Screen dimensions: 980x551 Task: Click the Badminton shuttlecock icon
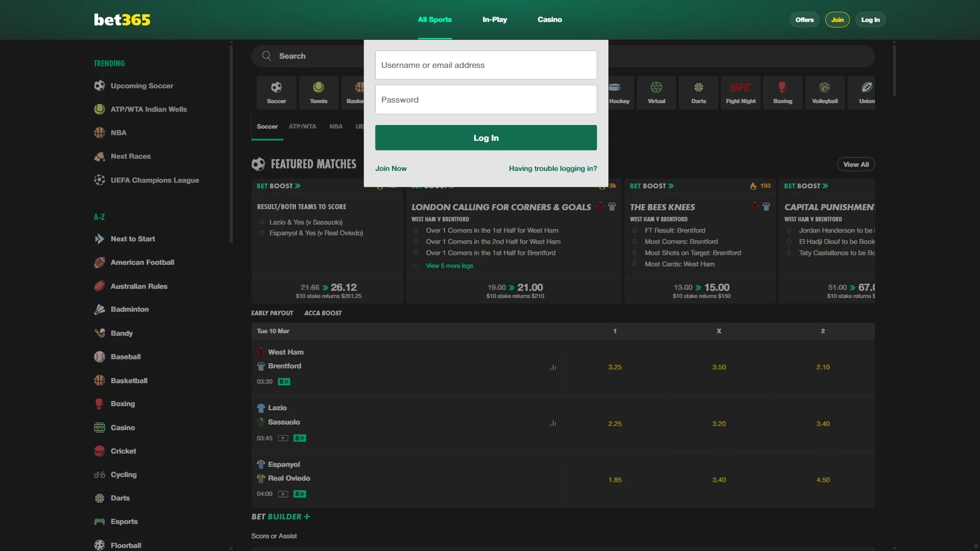tap(100, 309)
